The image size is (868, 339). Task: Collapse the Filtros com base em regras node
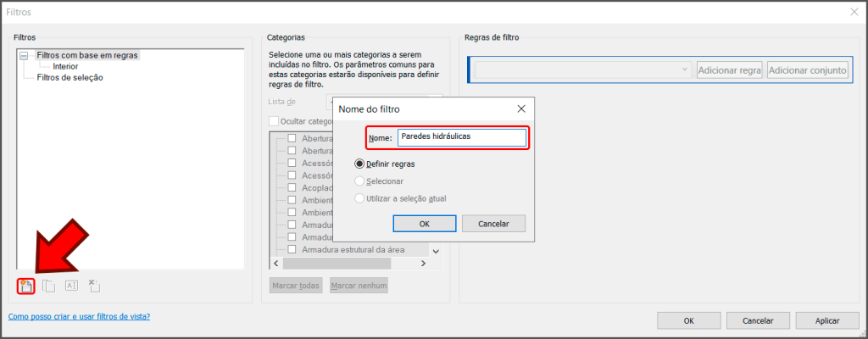pos(24,56)
